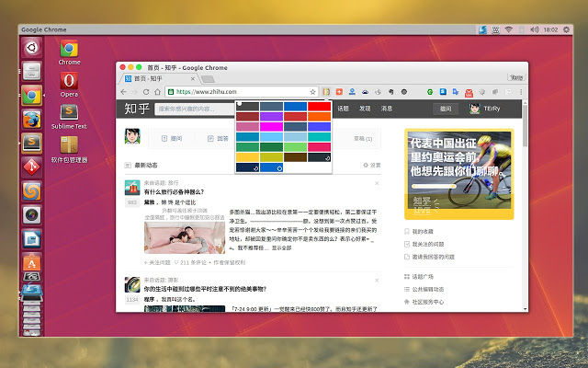The width and height of the screenshot is (588, 368).
Task: Open the Ubuntu Dash from the launcher
Action: pos(31,47)
